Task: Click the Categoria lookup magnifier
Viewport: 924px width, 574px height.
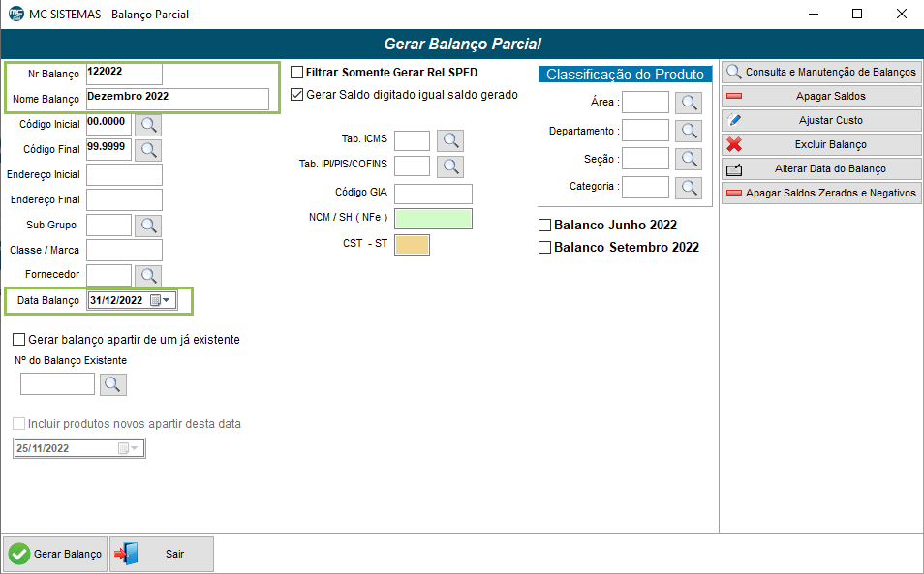Action: 688,187
